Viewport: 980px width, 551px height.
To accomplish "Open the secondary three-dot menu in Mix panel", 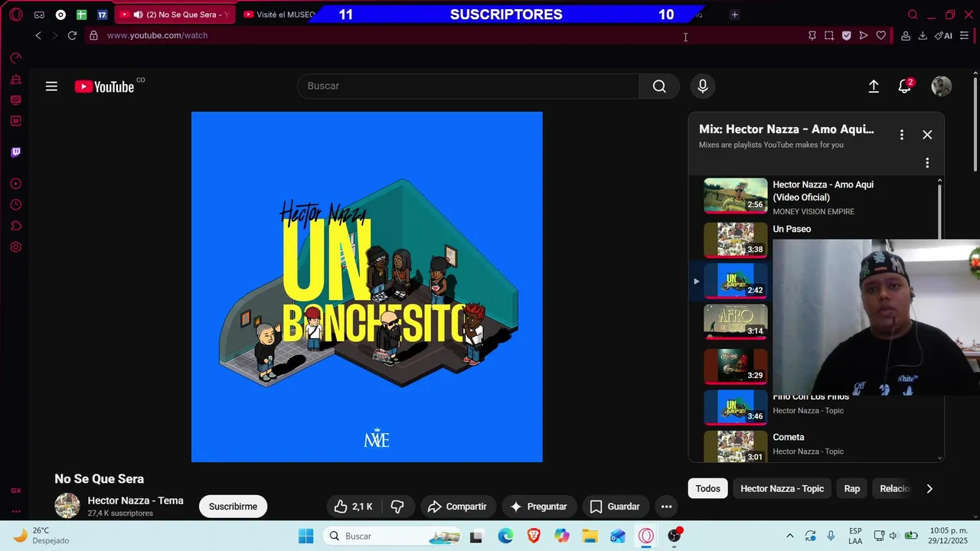I will pos(927,163).
